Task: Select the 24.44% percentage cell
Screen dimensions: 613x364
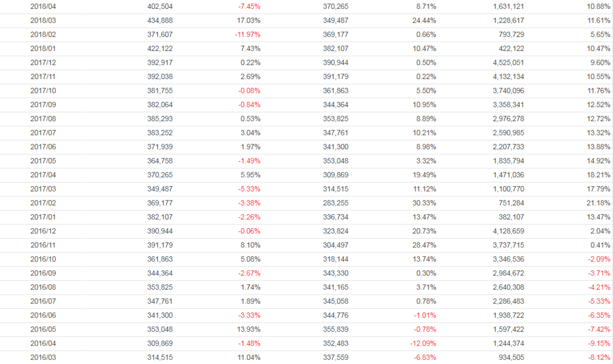Action: coord(424,20)
